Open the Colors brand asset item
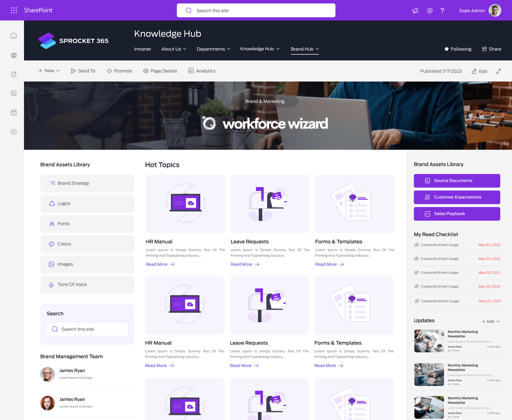512x420 pixels. coord(87,244)
